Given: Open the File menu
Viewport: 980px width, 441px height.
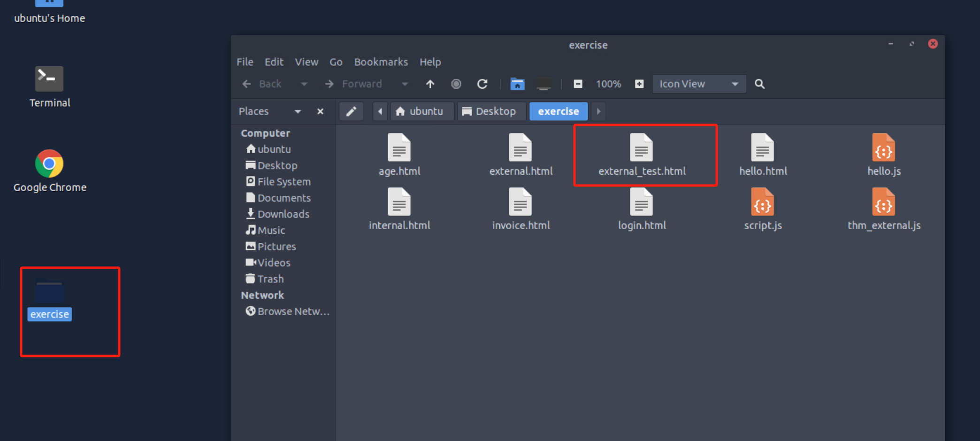Looking at the screenshot, I should coord(245,62).
